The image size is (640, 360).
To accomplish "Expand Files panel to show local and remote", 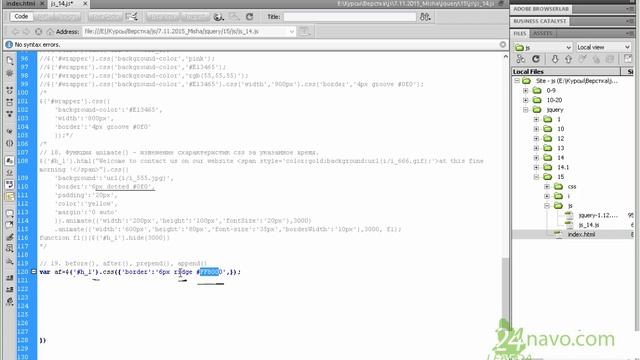I will pyautogui.click(x=628, y=60).
